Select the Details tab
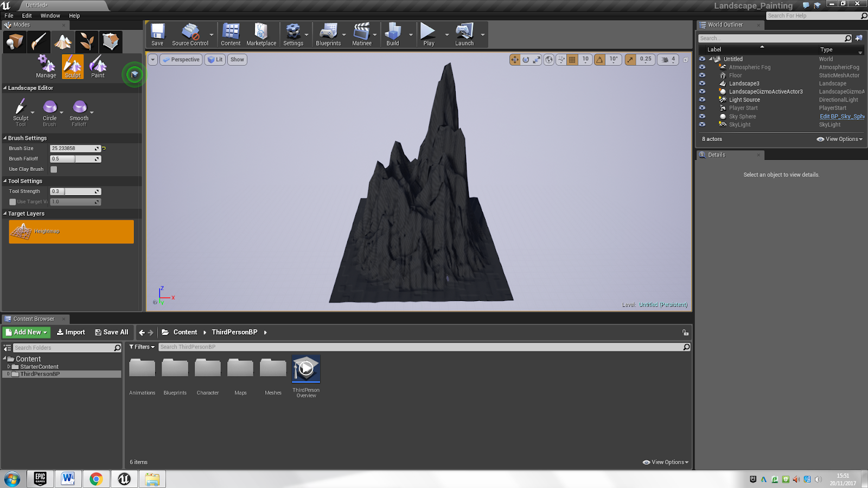The image size is (868, 488). coord(730,155)
